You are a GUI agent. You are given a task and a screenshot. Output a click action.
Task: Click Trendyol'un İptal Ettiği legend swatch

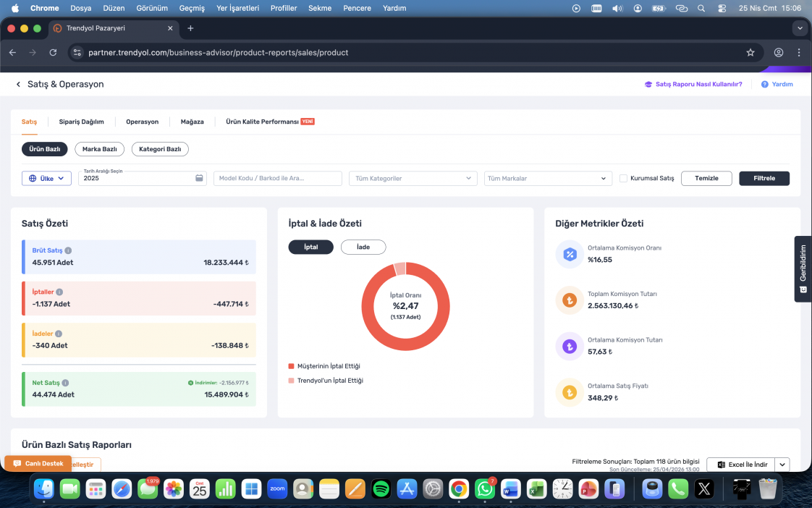click(291, 381)
